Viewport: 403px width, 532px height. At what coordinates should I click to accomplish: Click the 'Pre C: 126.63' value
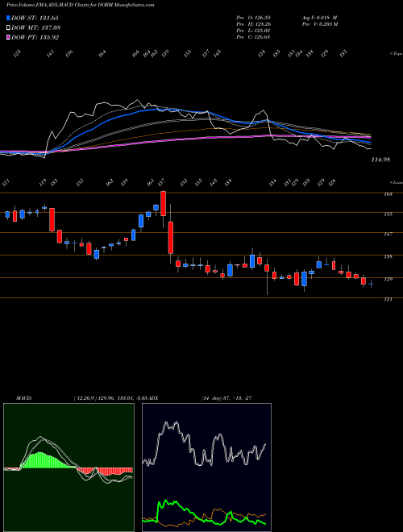(x=253, y=37)
